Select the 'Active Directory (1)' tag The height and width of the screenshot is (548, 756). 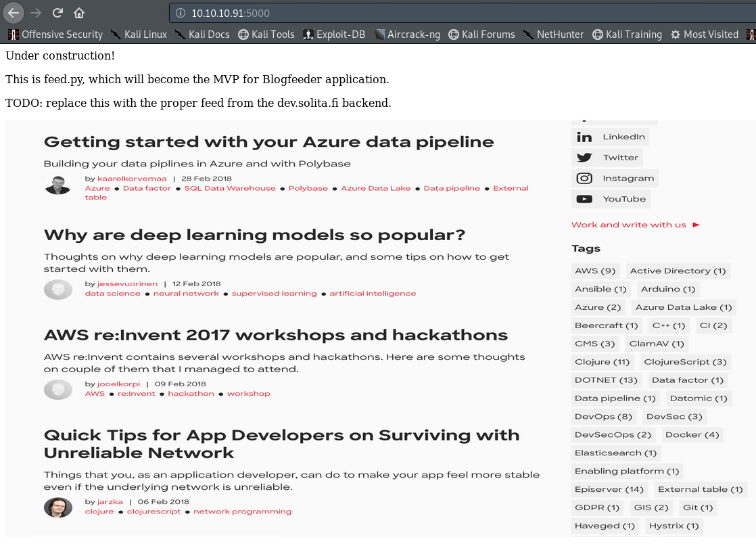tap(678, 271)
